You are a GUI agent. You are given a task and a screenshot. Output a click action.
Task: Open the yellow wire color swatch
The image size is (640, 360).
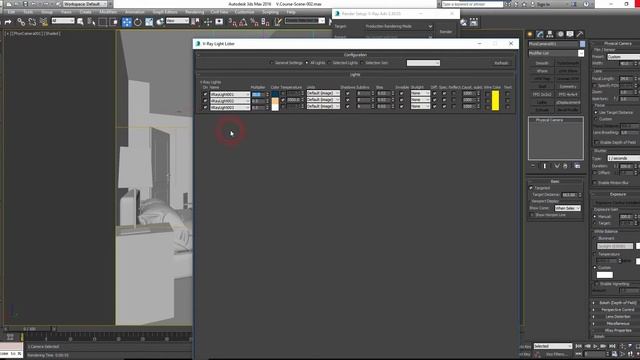495,100
